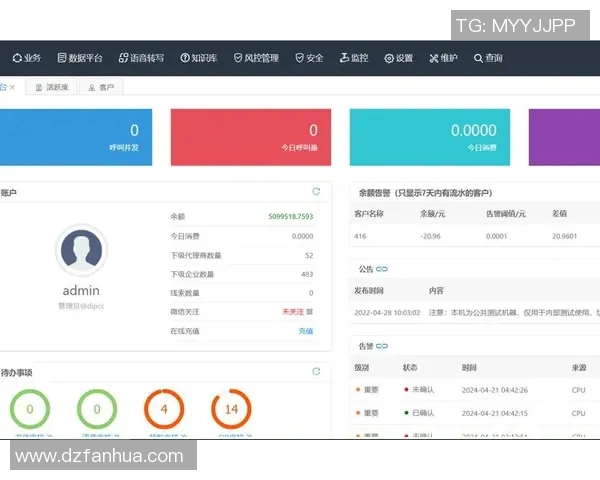Refresh the 待办事项 panel
The height and width of the screenshot is (480, 600).
coord(316,371)
